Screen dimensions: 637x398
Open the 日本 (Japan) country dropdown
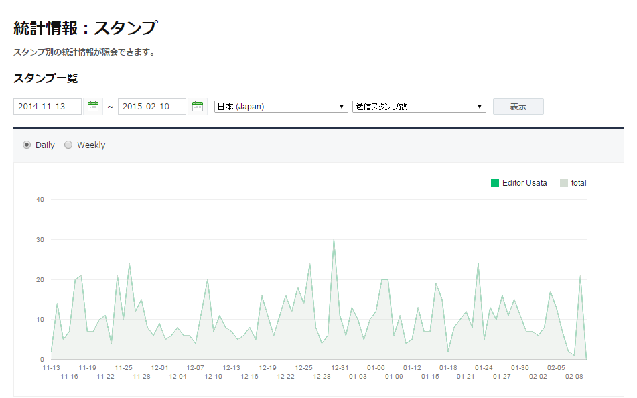point(281,106)
